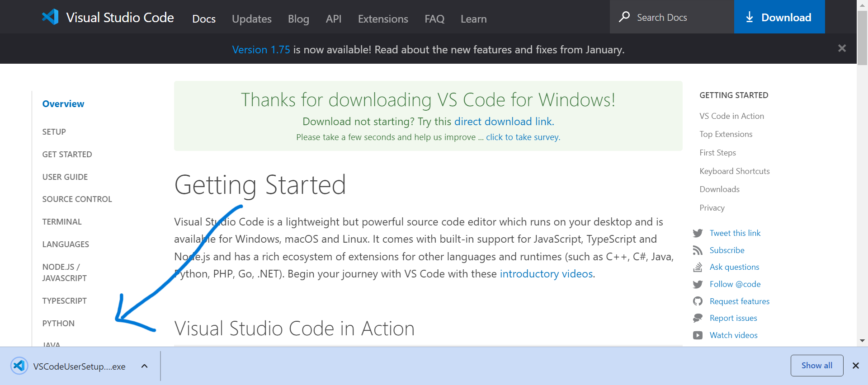
Task: Expand options for VSCodeUserSetup download
Action: coord(144,366)
